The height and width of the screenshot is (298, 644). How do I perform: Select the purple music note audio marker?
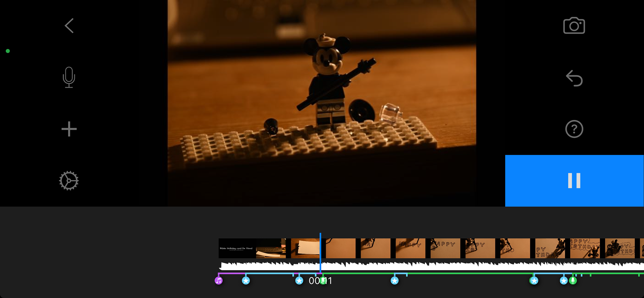click(219, 280)
